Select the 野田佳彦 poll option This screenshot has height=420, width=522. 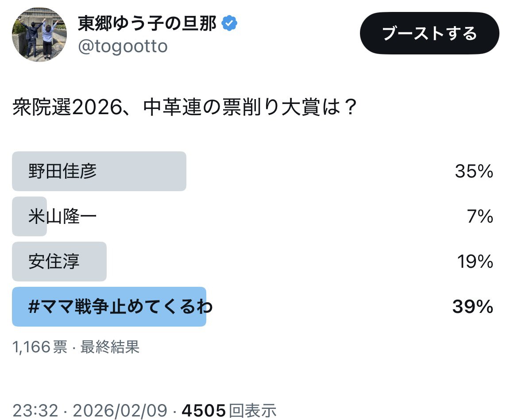[x=62, y=171]
